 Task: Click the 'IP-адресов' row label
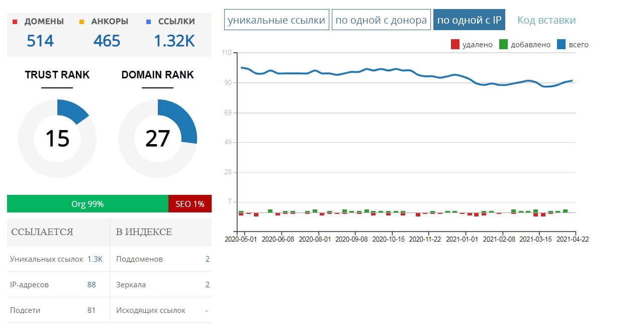30,285
